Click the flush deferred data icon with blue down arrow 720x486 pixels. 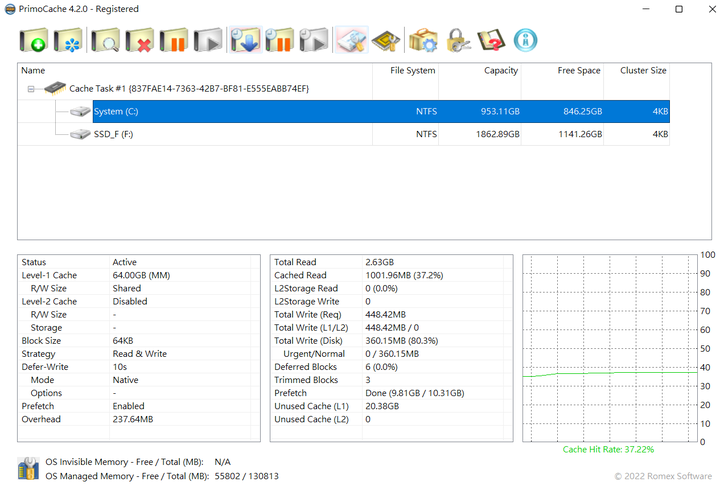246,40
